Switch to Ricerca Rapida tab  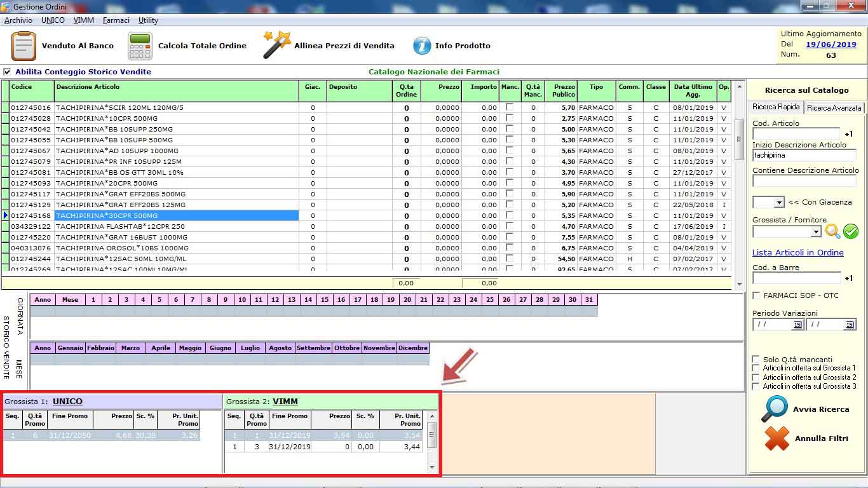coord(776,107)
